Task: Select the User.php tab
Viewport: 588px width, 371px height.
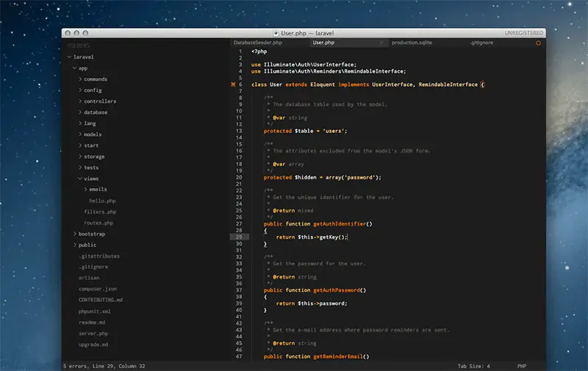Action: click(323, 43)
